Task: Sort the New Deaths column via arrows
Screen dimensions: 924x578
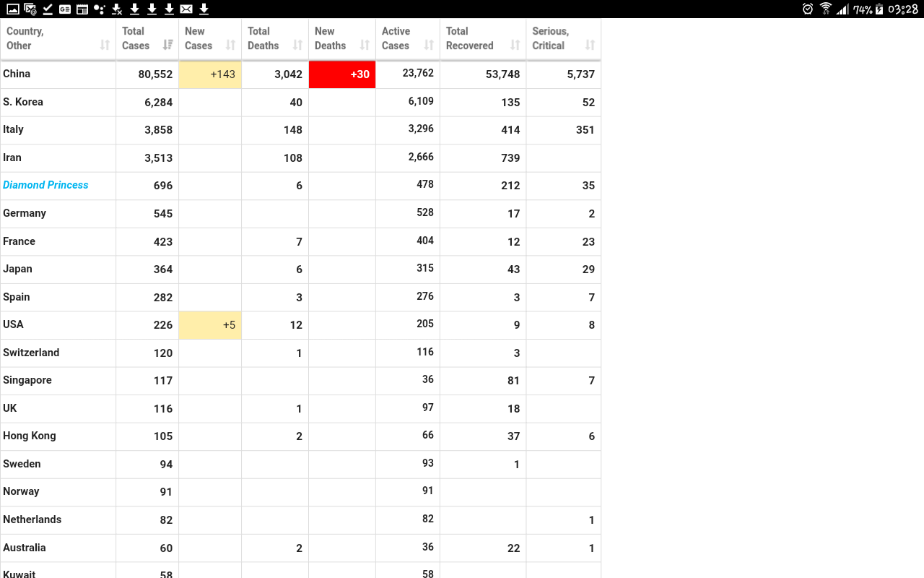Action: coord(365,46)
